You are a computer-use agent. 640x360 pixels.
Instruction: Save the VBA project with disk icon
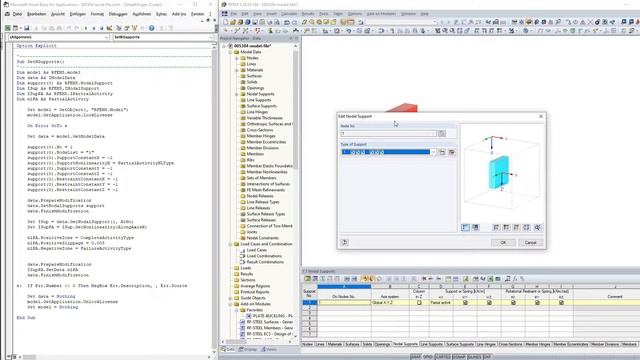point(27,28)
